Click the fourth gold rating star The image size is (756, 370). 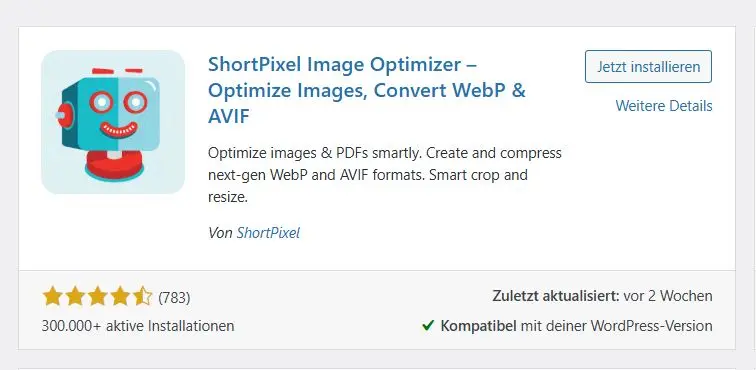(x=120, y=297)
